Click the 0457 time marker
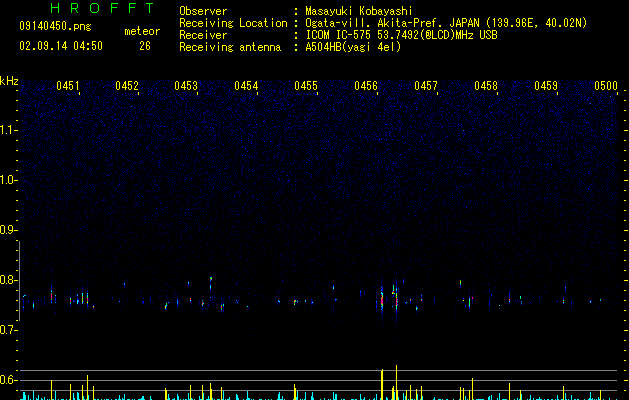The width and height of the screenshot is (629, 400). point(426,86)
